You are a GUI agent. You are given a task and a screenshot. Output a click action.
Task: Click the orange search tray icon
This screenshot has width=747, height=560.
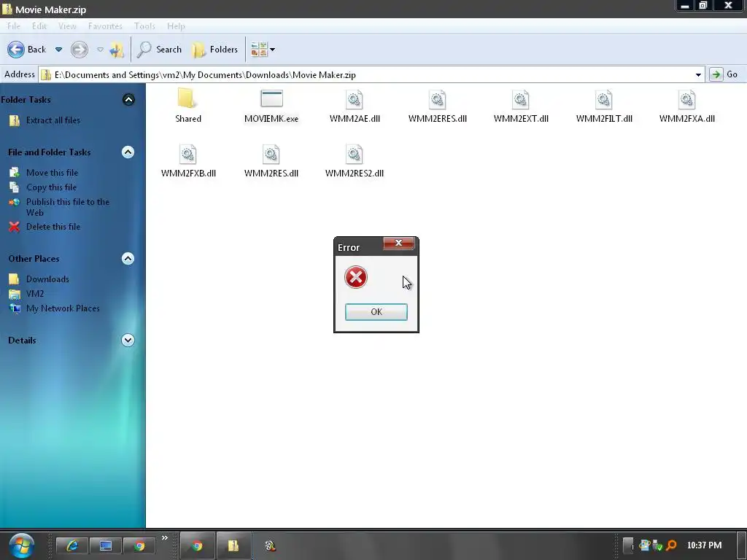click(671, 545)
